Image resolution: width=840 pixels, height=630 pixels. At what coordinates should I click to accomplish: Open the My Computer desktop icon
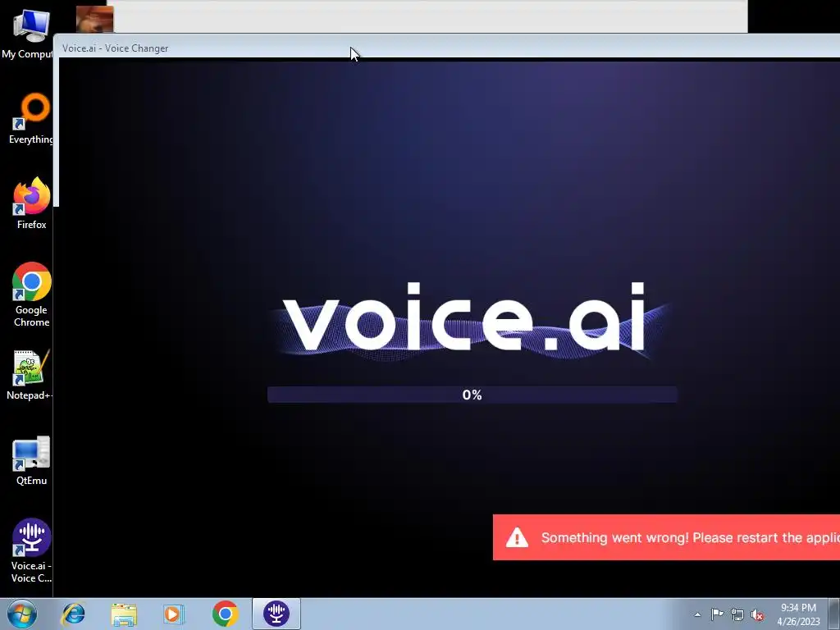pyautogui.click(x=30, y=33)
